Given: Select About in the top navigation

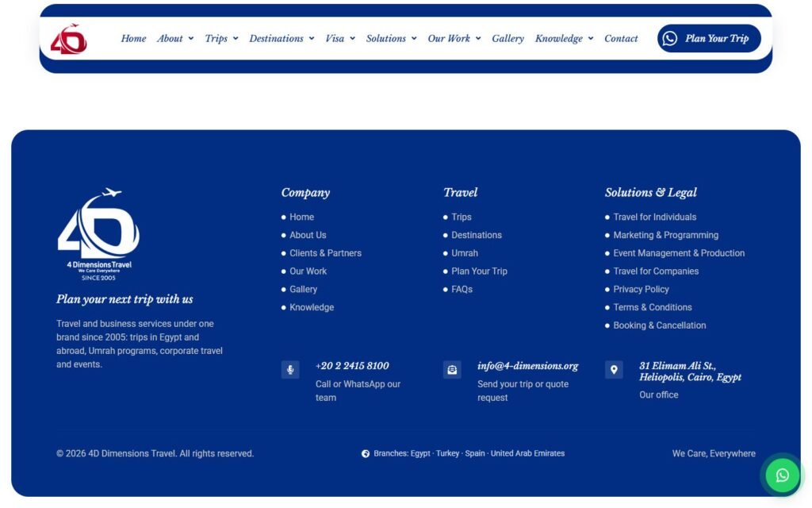Looking at the screenshot, I should coord(170,38).
